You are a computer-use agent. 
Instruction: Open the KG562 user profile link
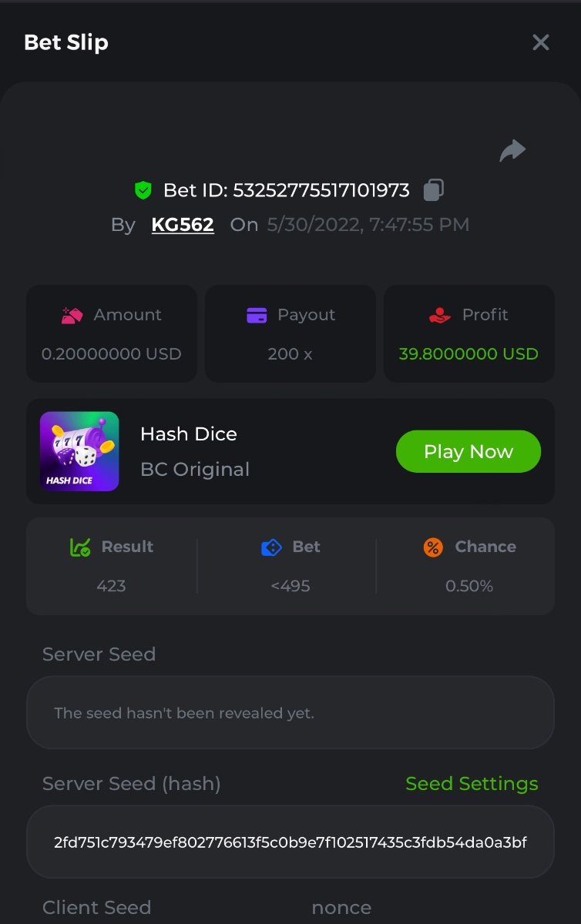183,225
